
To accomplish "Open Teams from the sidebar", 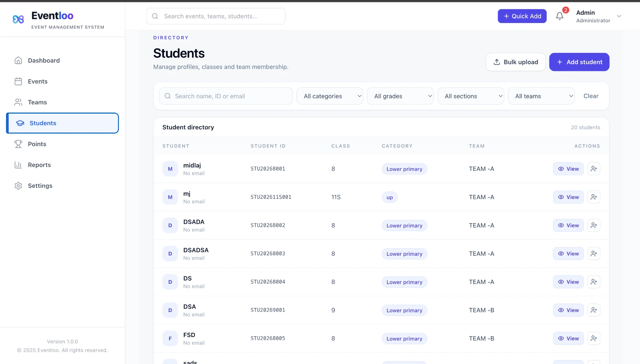I will (62, 102).
